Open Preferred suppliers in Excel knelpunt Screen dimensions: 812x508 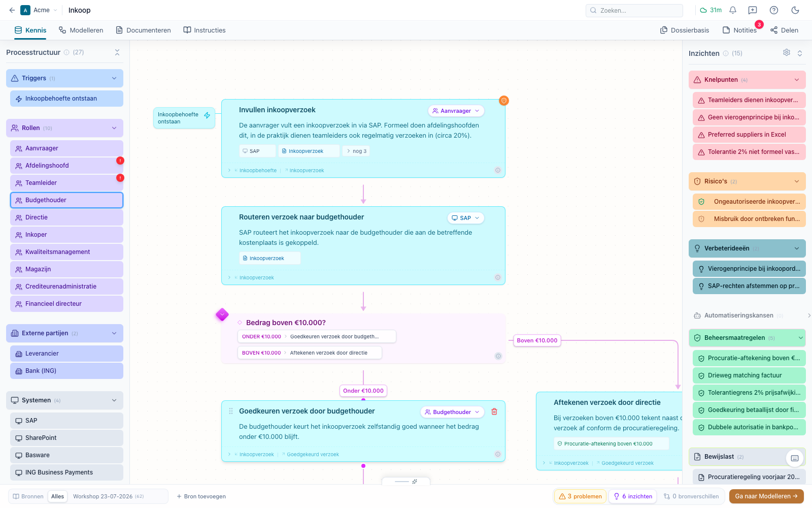click(749, 135)
